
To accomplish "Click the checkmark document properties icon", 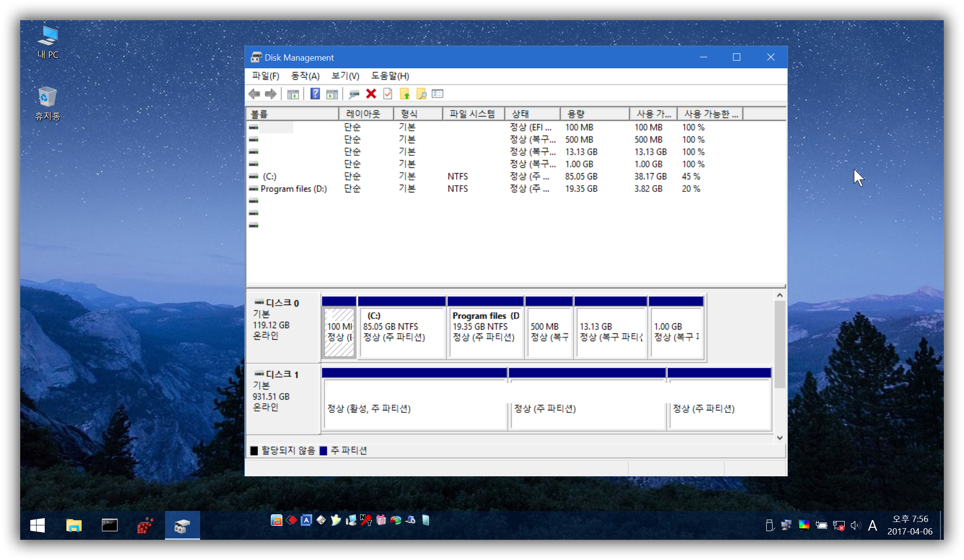I will pyautogui.click(x=388, y=94).
